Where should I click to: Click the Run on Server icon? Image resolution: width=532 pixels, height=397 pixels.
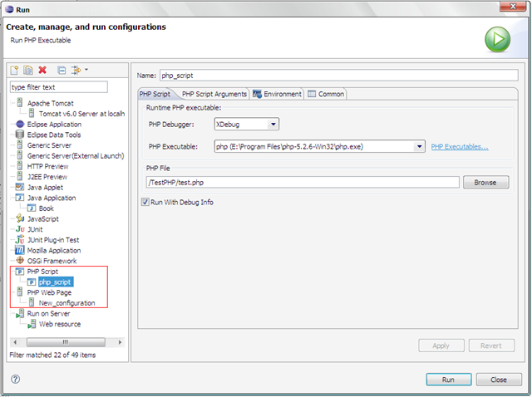(20, 314)
